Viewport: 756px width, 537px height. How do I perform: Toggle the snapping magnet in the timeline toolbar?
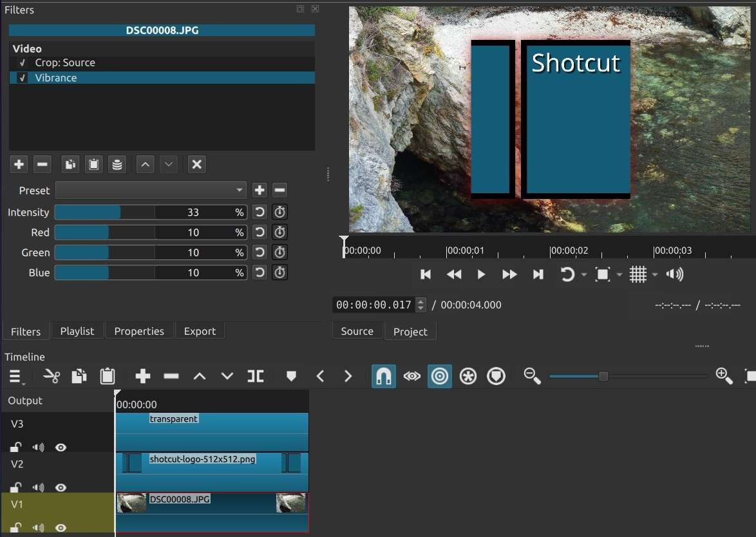click(x=383, y=376)
